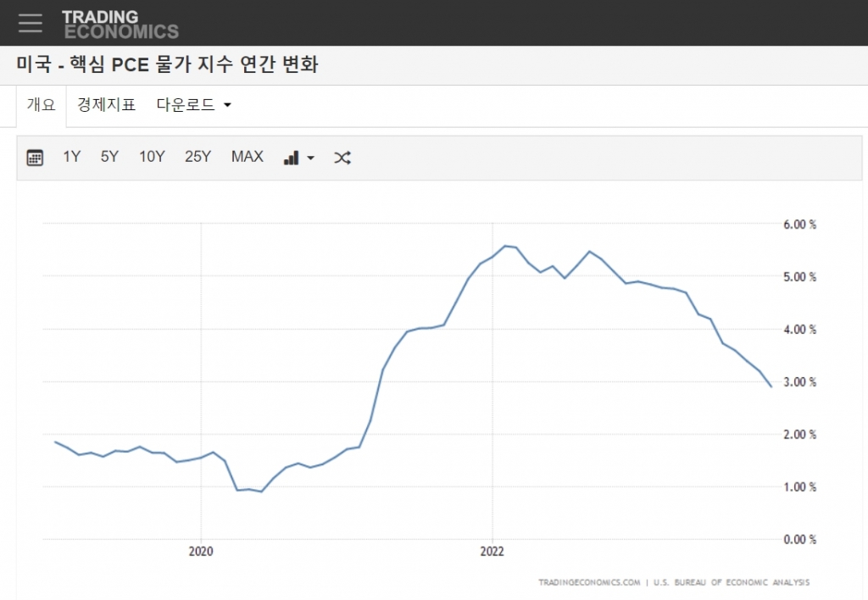Select the 1Y time range
Screen dimensions: 868x600
pyautogui.click(x=72, y=157)
